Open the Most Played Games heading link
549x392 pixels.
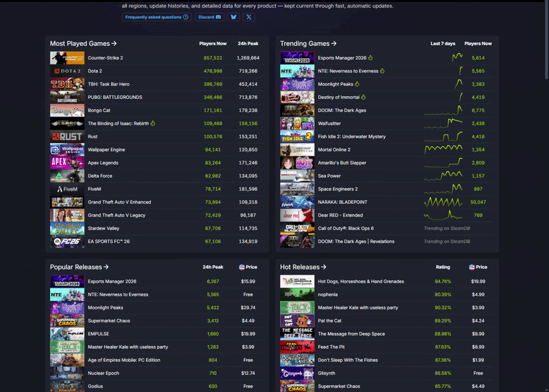point(83,43)
